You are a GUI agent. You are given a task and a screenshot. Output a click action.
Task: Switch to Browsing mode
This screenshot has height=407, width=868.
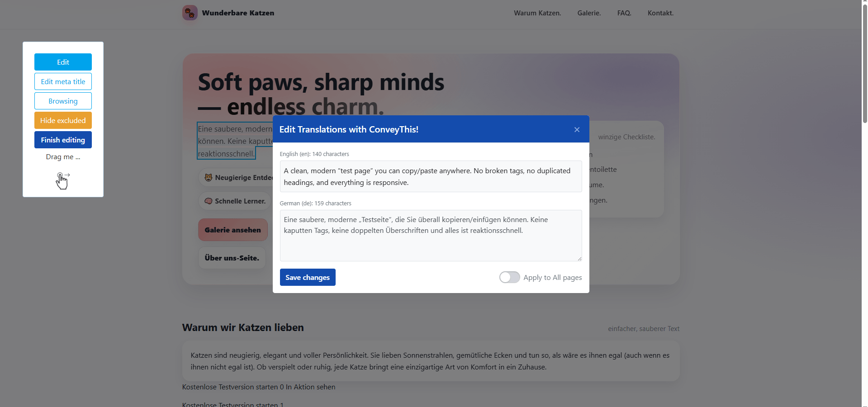63,101
